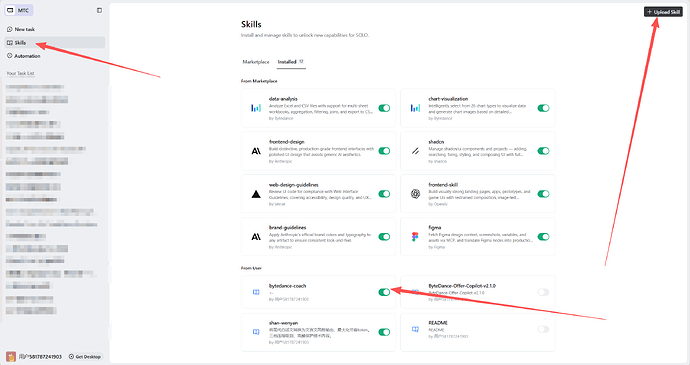The image size is (690, 365).
Task: Toggle the frontend-skill switch off
Action: [543, 194]
